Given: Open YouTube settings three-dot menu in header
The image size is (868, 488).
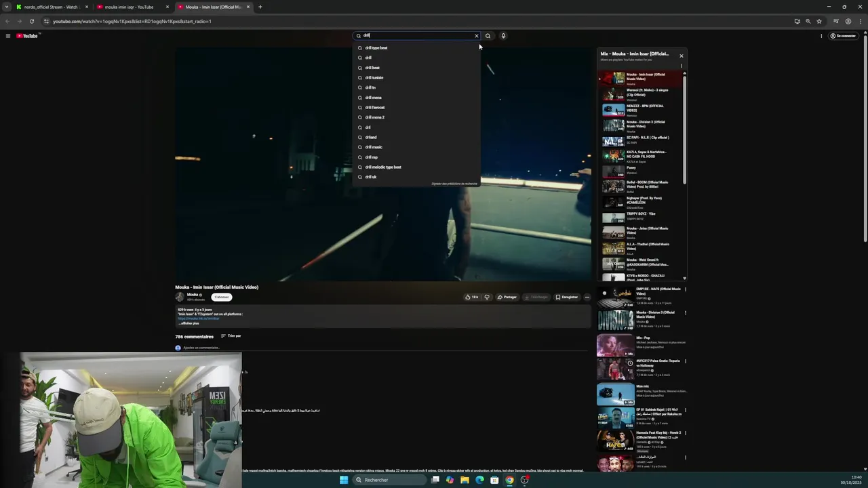Looking at the screenshot, I should pyautogui.click(x=821, y=36).
